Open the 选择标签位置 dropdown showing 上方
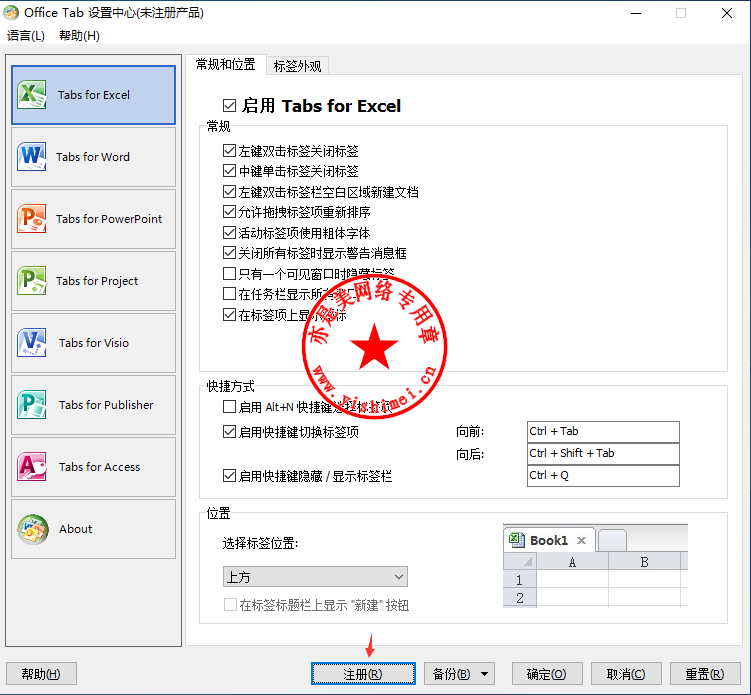The image size is (751, 695). point(315,577)
